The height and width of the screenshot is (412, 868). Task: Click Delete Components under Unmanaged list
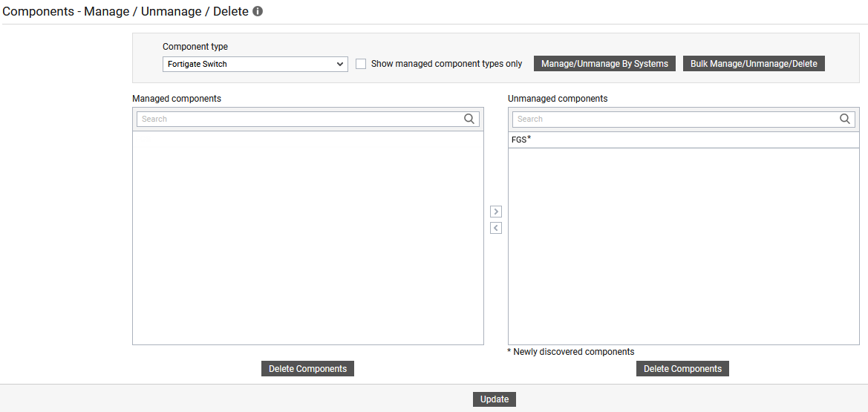coord(682,369)
